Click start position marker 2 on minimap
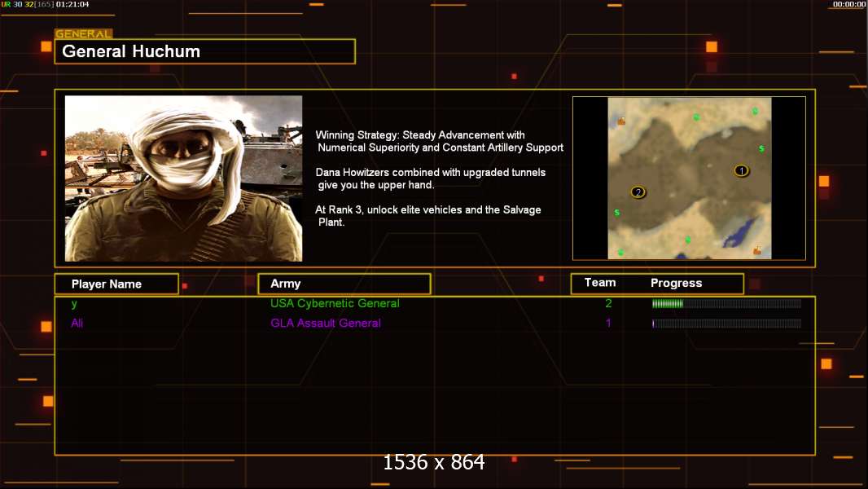 tap(638, 192)
